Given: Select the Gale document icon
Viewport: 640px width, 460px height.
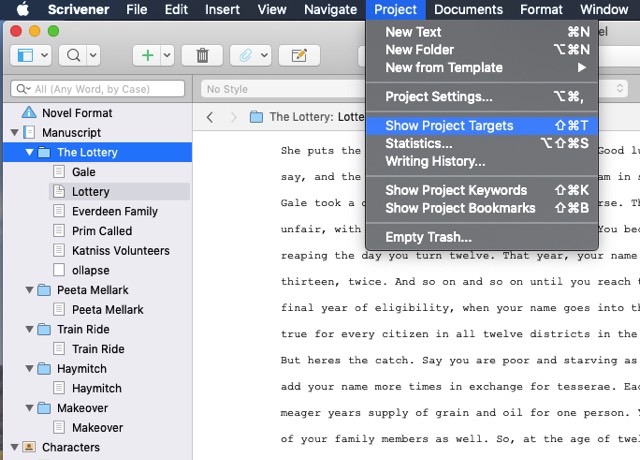Looking at the screenshot, I should (59, 172).
